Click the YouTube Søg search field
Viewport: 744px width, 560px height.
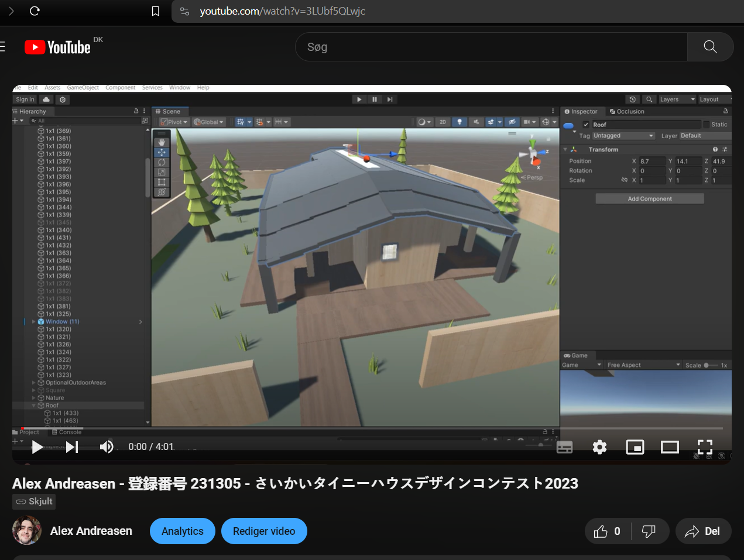(x=491, y=46)
